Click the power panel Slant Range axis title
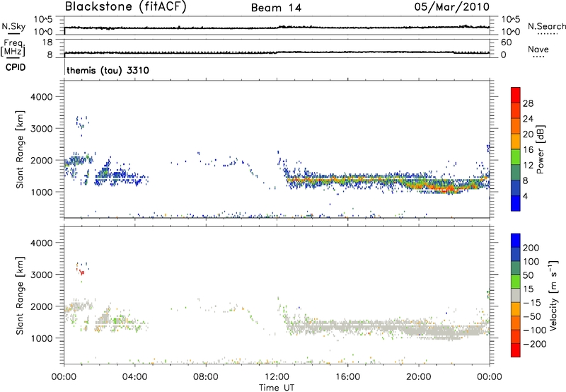Screen dimensions: 566x392 20,149
